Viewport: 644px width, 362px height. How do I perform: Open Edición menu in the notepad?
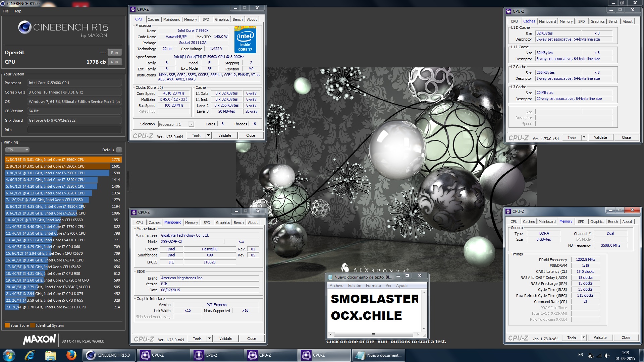click(355, 286)
